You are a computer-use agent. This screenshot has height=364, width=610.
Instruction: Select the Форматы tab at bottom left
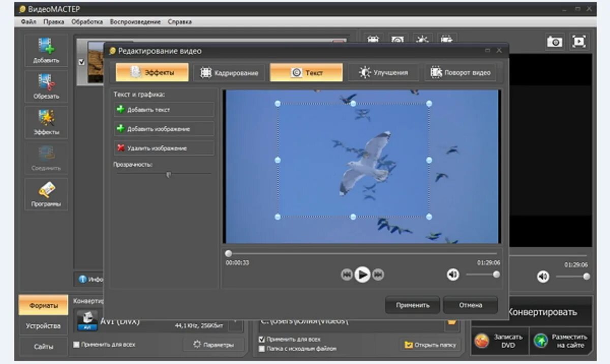click(x=43, y=306)
